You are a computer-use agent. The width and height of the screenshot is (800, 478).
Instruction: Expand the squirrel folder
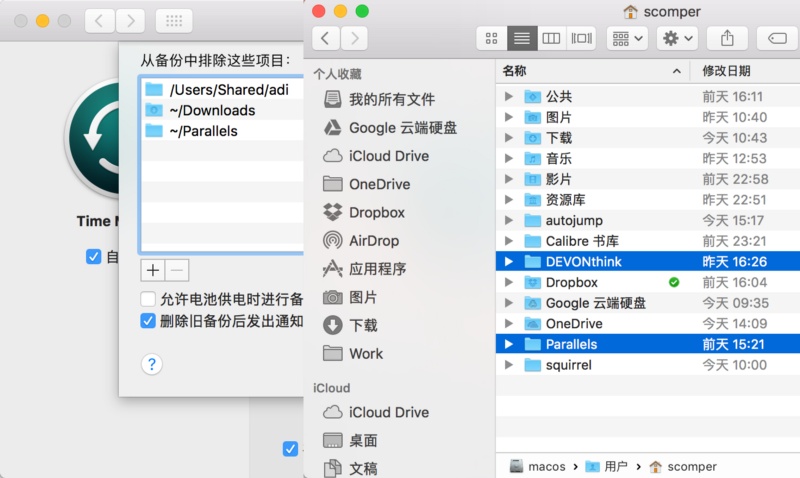tap(509, 365)
